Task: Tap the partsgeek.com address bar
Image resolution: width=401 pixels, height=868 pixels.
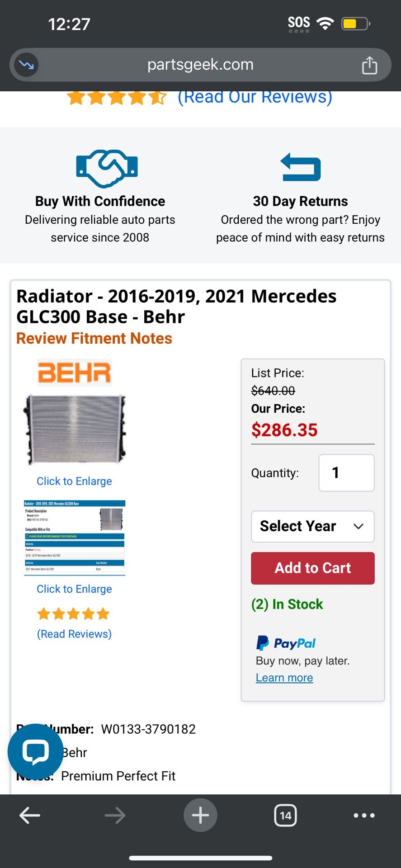Action: click(x=200, y=65)
